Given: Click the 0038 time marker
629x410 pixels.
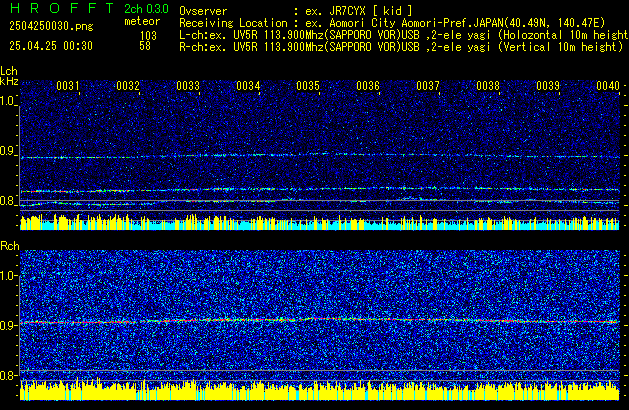Looking at the screenshot, I should (x=488, y=86).
